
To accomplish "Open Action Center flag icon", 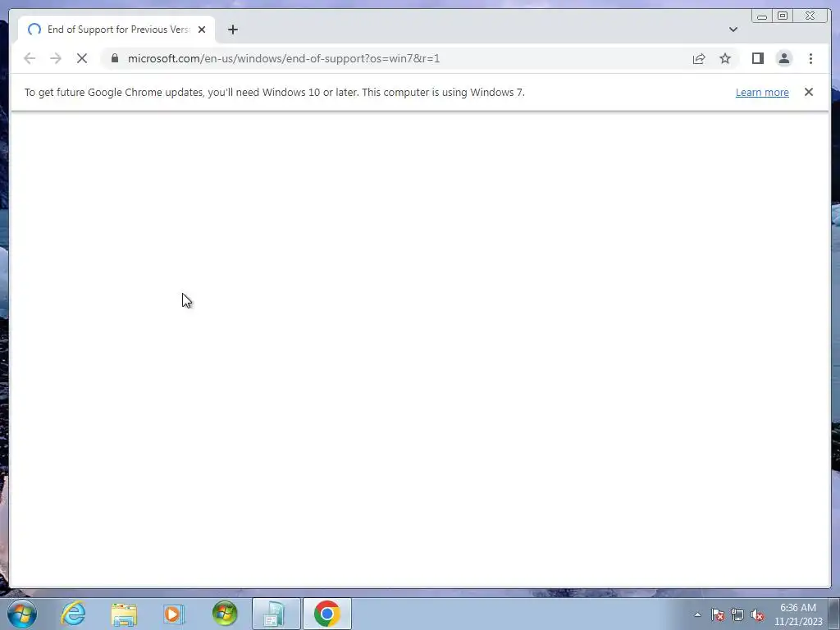I will pos(718,614).
